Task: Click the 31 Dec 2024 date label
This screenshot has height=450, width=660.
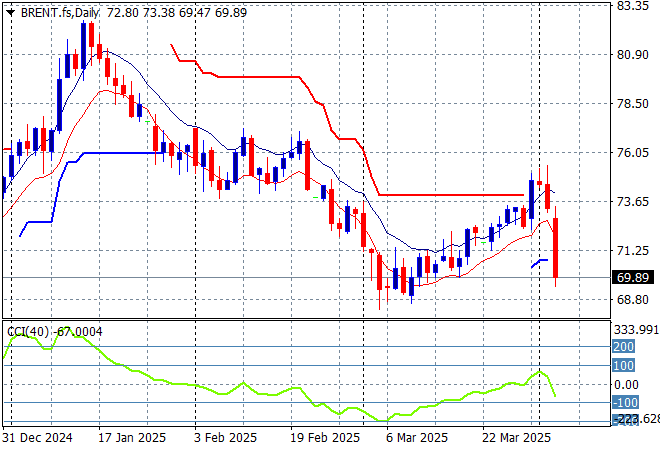Action: 37,438
